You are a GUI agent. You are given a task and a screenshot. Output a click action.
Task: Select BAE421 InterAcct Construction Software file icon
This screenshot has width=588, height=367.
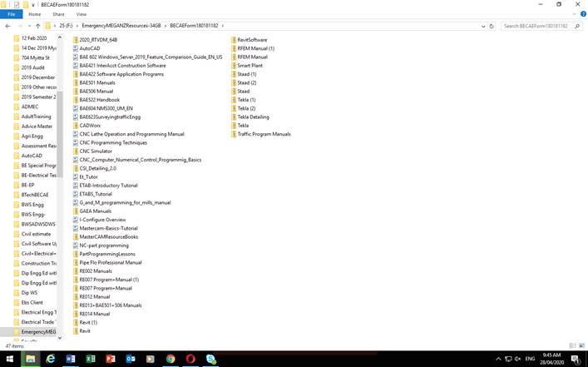point(76,66)
